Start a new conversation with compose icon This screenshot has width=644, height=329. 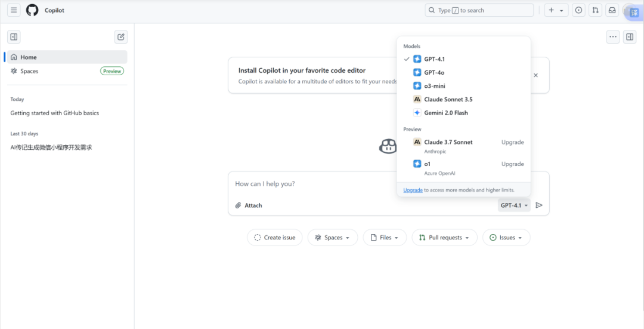pyautogui.click(x=120, y=37)
